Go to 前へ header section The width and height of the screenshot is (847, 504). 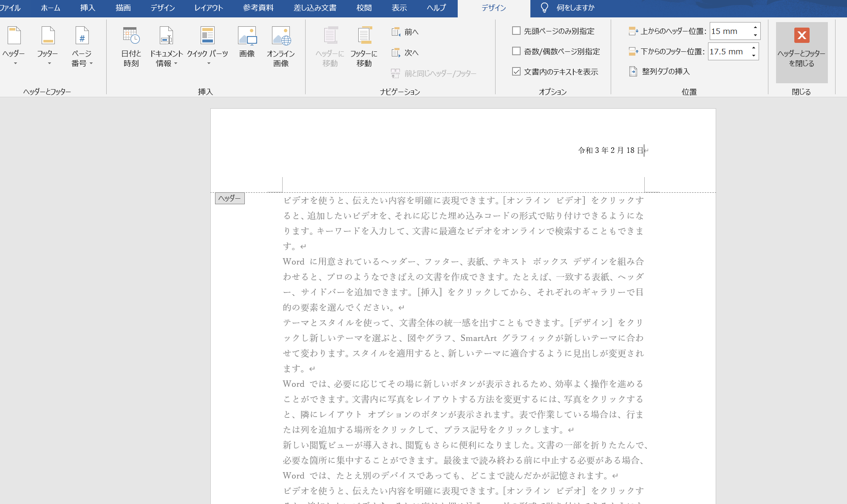(405, 32)
